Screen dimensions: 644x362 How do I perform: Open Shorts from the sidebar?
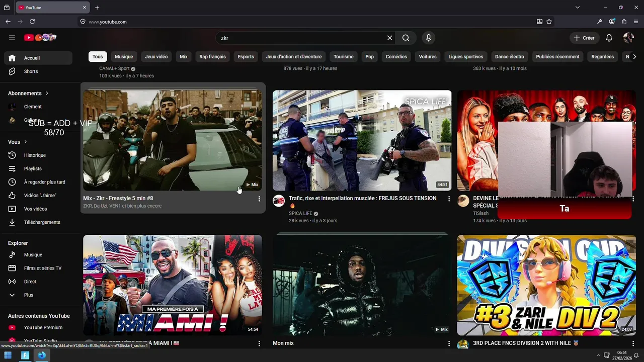(x=38, y=71)
